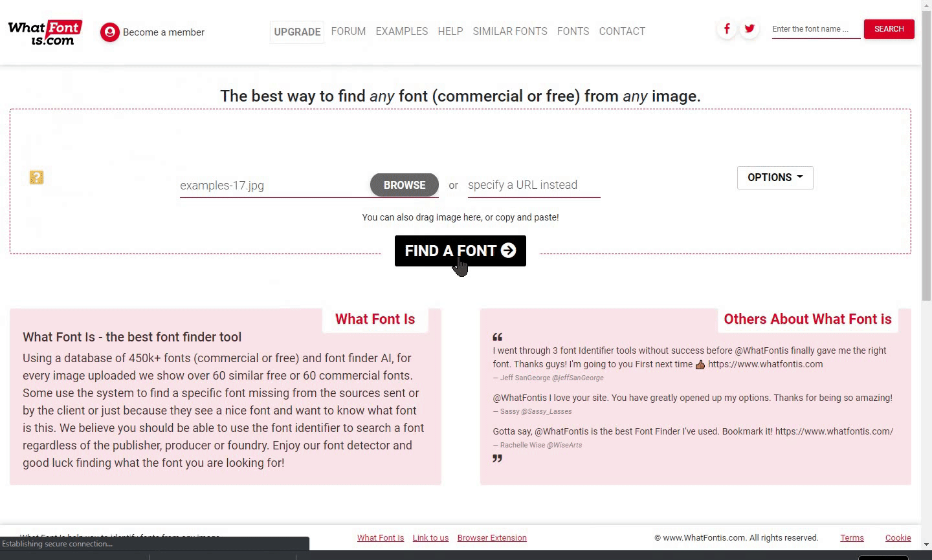Click the www.WhatFontis.com copyright notice
The image size is (932, 560).
click(737, 538)
